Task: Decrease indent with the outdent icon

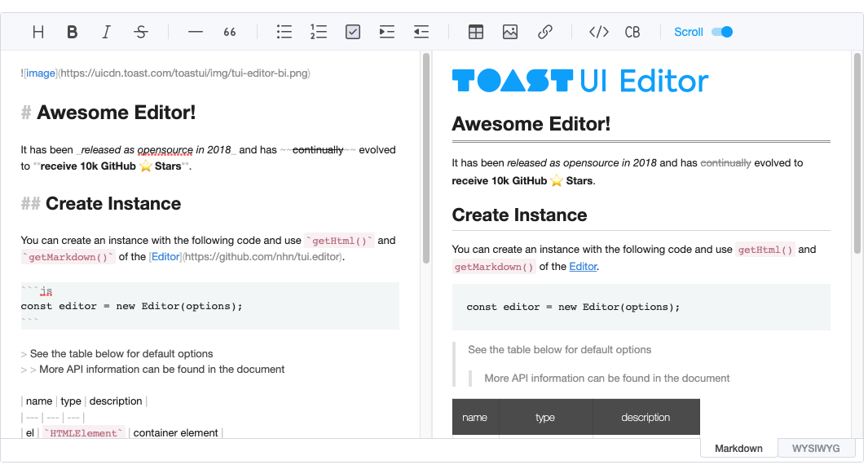Action: click(421, 32)
